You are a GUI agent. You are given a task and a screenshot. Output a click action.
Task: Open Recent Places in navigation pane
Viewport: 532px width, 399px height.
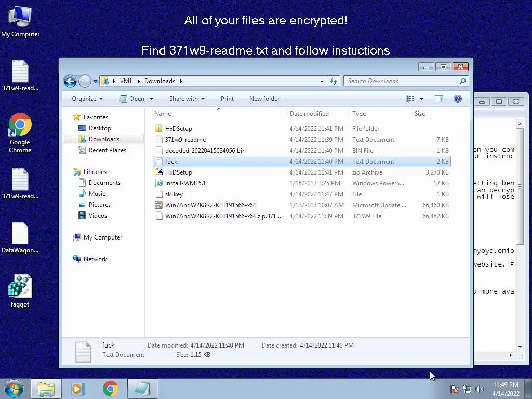point(107,150)
